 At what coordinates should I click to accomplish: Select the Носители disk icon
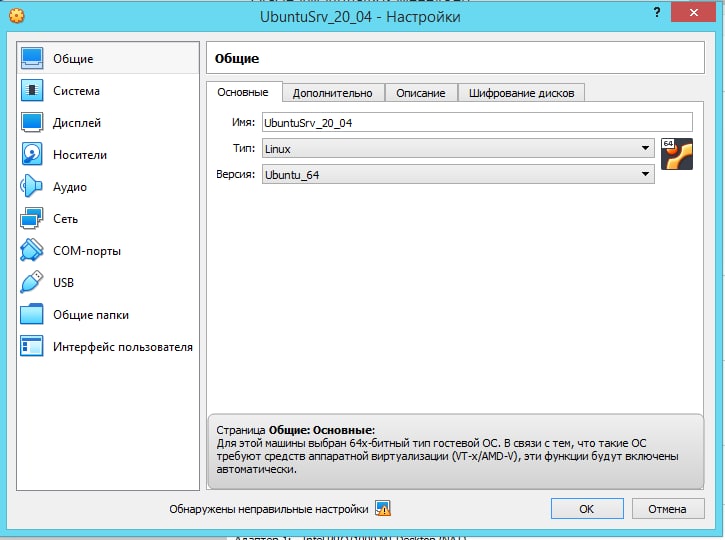(x=32, y=154)
